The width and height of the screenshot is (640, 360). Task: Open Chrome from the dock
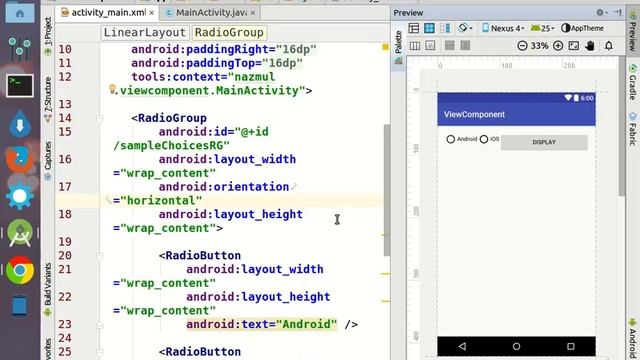(20, 270)
